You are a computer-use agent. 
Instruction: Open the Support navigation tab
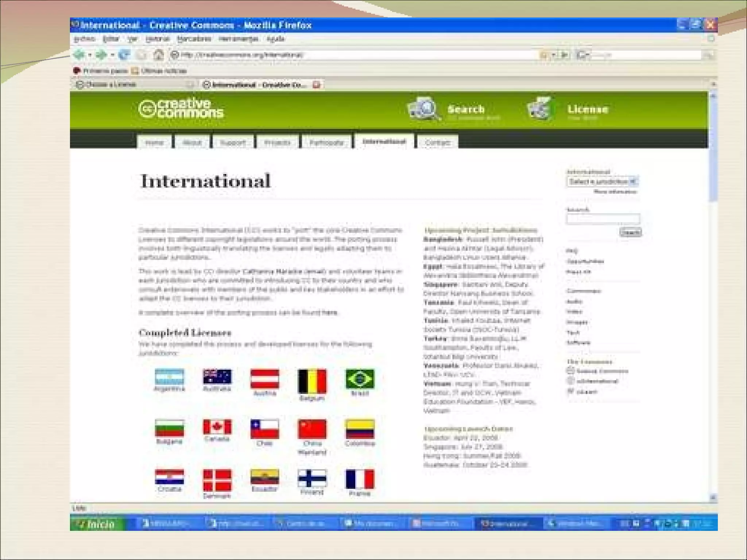[x=233, y=143]
